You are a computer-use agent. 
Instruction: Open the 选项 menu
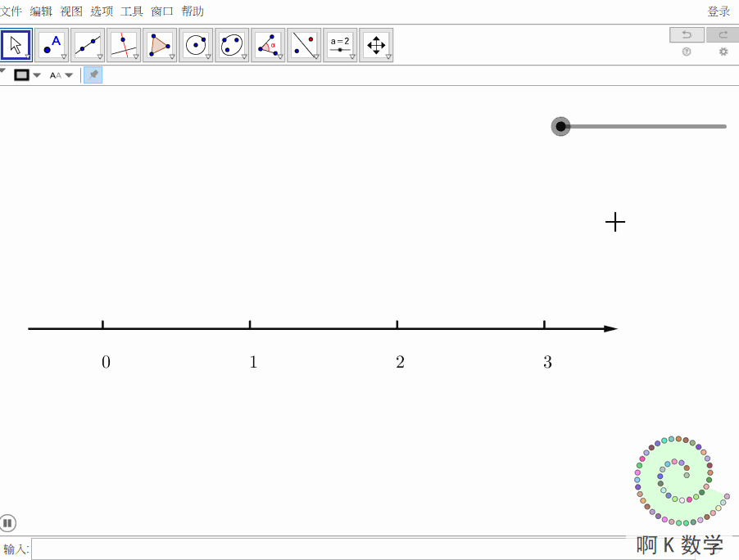pyautogui.click(x=102, y=11)
